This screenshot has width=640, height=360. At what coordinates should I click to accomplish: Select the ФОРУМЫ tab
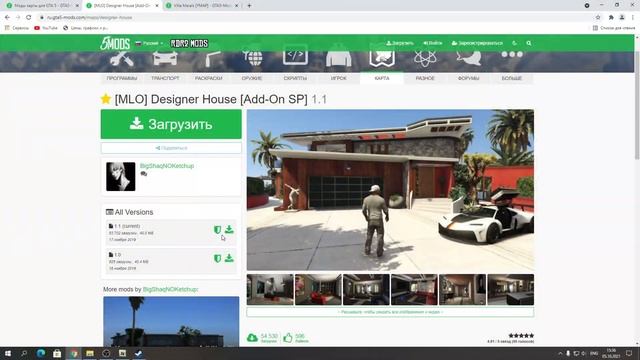click(x=469, y=78)
